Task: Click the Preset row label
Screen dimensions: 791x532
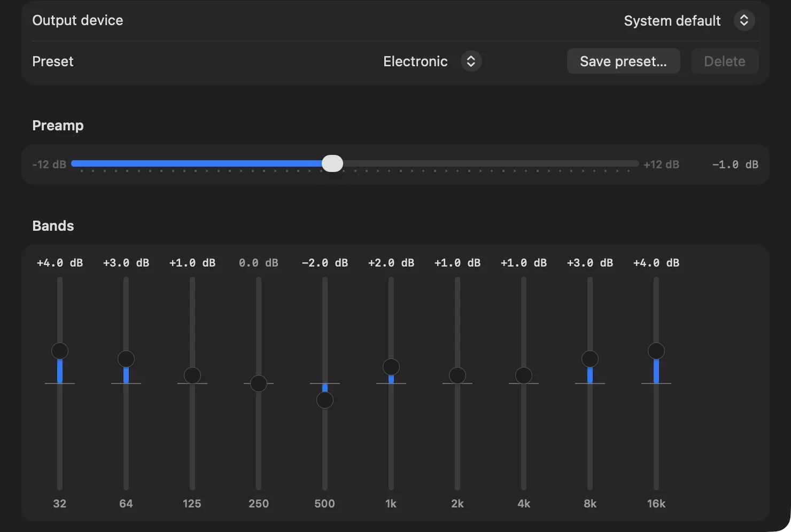Action: (53, 61)
